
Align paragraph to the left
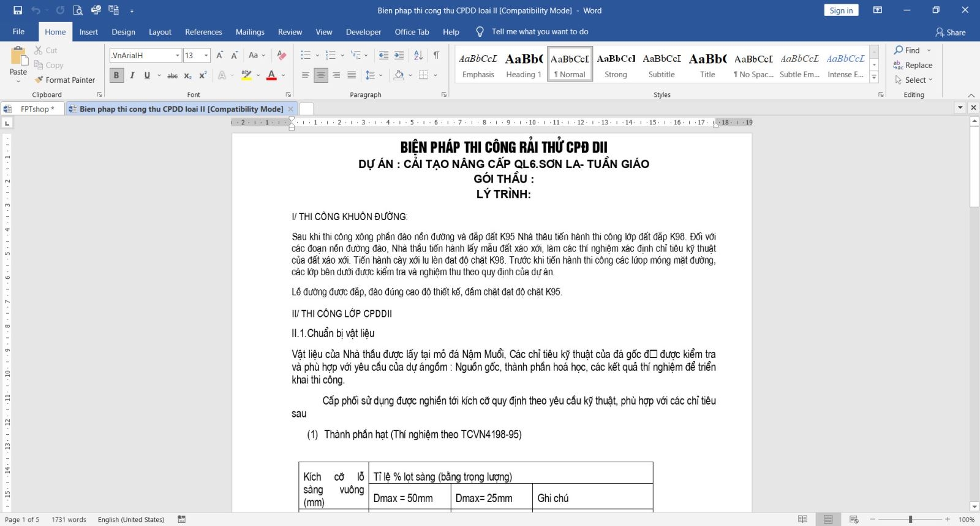click(x=306, y=75)
